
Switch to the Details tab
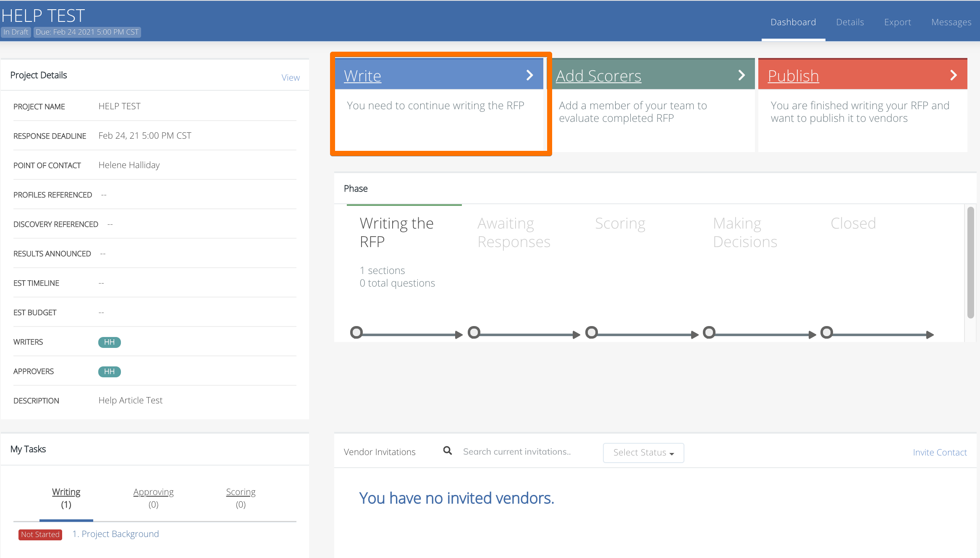pos(850,22)
